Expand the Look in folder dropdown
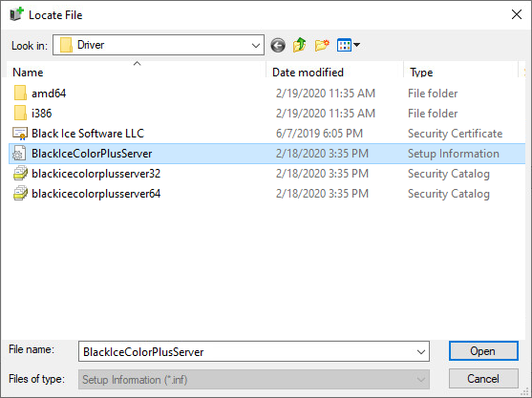The image size is (532, 398). [x=256, y=45]
